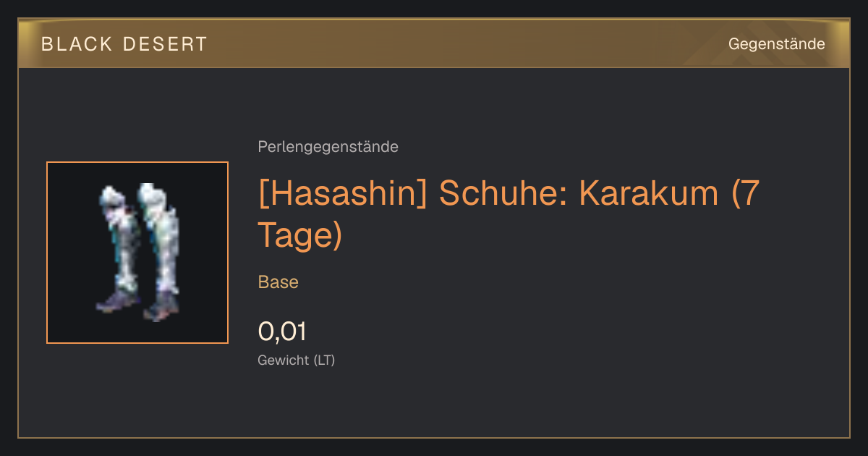Screen dimensions: 868x456
Task: Click the BLACK DESERT logo
Action: [124, 44]
